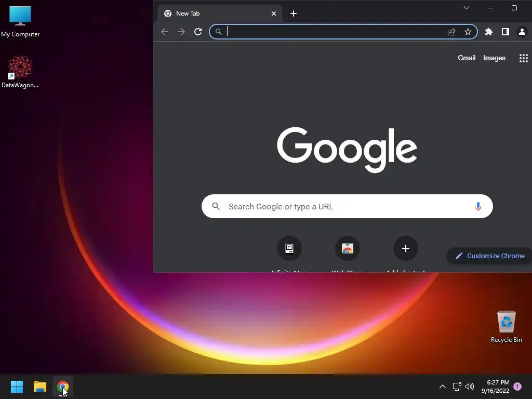Image resolution: width=532 pixels, height=399 pixels.
Task: Open the Extensions puzzle-piece icon
Action: 488,32
